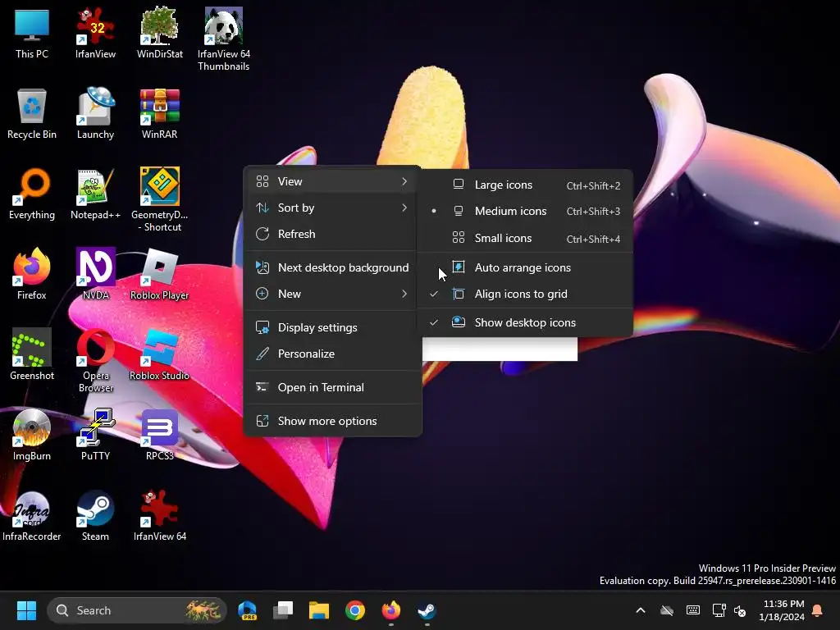Select the NVDA desktop shortcut

95,274
